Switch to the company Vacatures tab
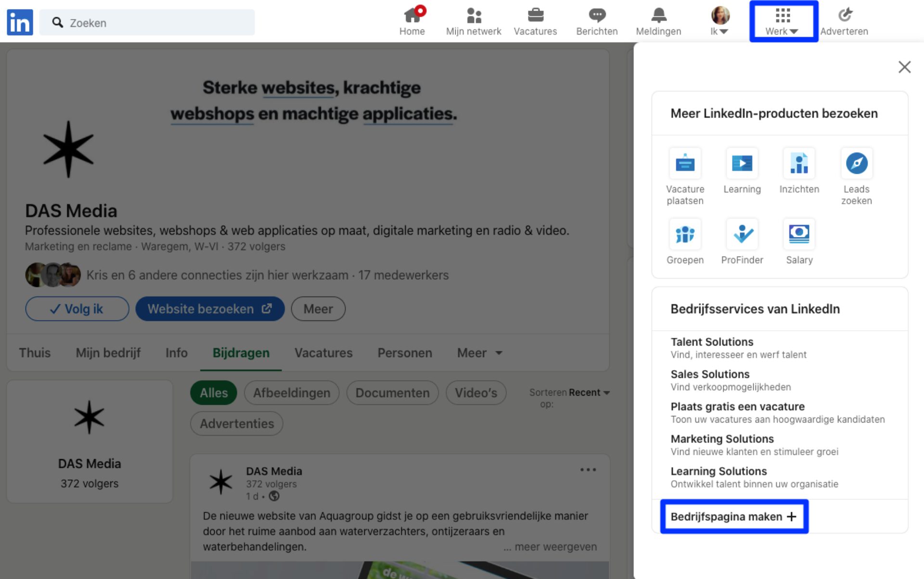 tap(323, 353)
